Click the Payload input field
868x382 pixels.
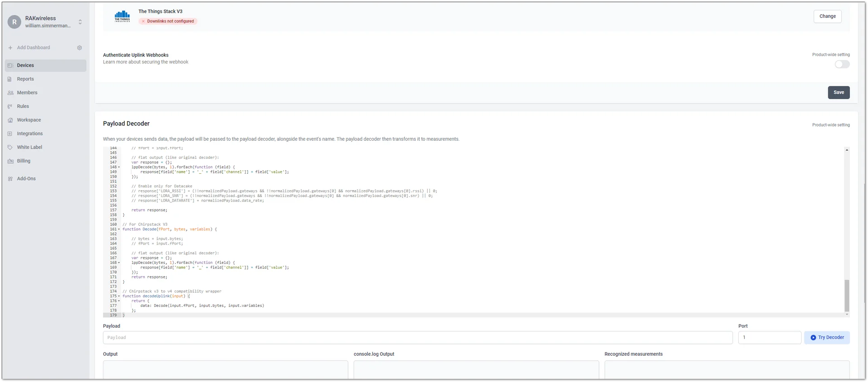(418, 338)
